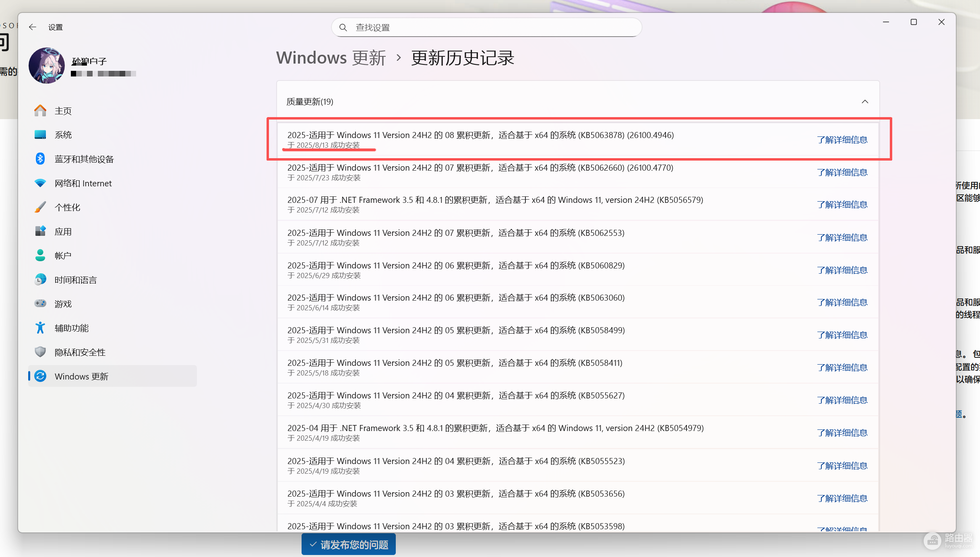Image resolution: width=980 pixels, height=557 pixels.
Task: Click the Accessibility (辅助功能) figure icon
Action: tap(40, 328)
